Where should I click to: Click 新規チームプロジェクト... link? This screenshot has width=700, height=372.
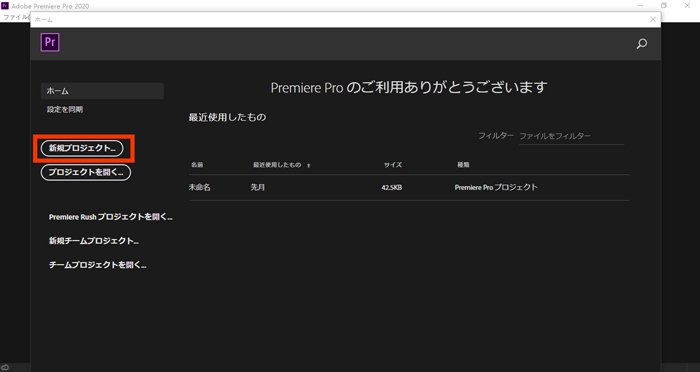pos(94,241)
